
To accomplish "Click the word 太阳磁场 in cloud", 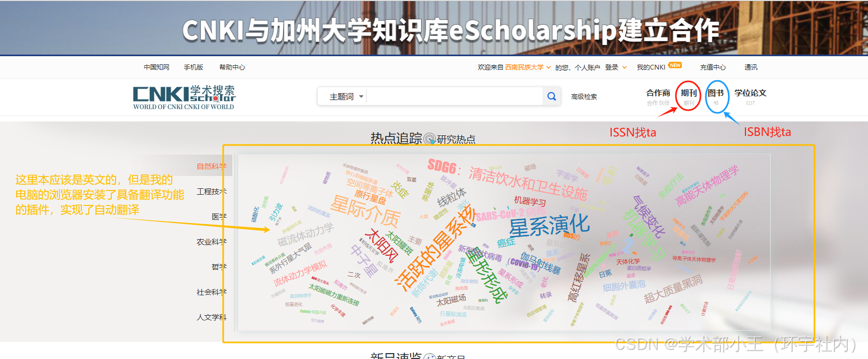I will (x=451, y=300).
